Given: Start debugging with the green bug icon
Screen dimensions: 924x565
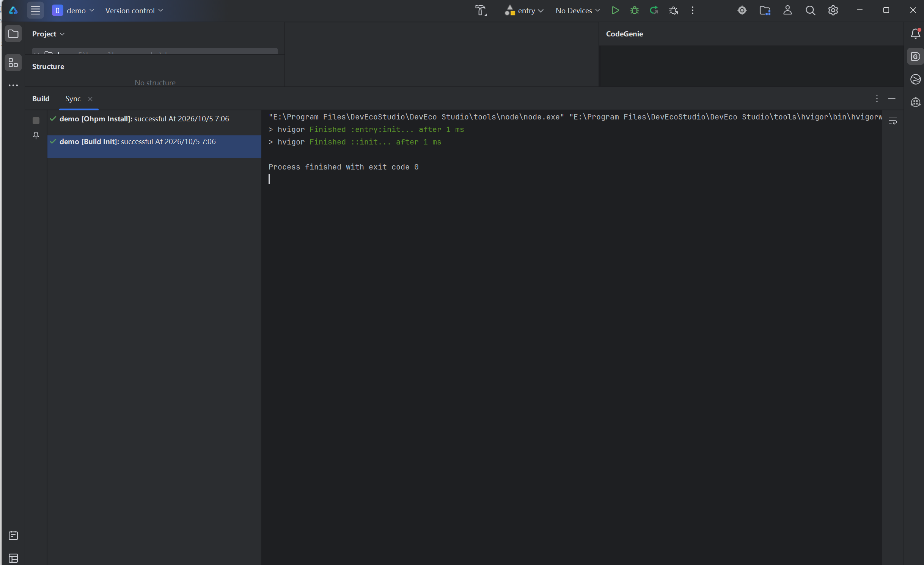Looking at the screenshot, I should [634, 11].
